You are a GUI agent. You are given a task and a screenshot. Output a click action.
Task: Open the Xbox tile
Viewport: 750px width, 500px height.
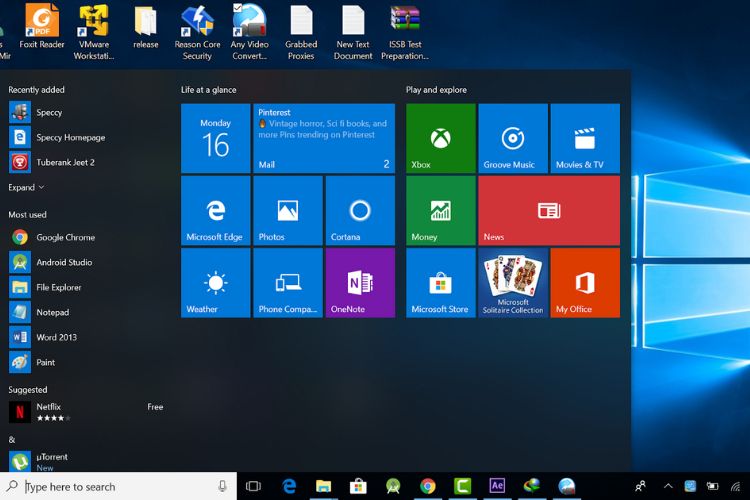[x=441, y=138]
